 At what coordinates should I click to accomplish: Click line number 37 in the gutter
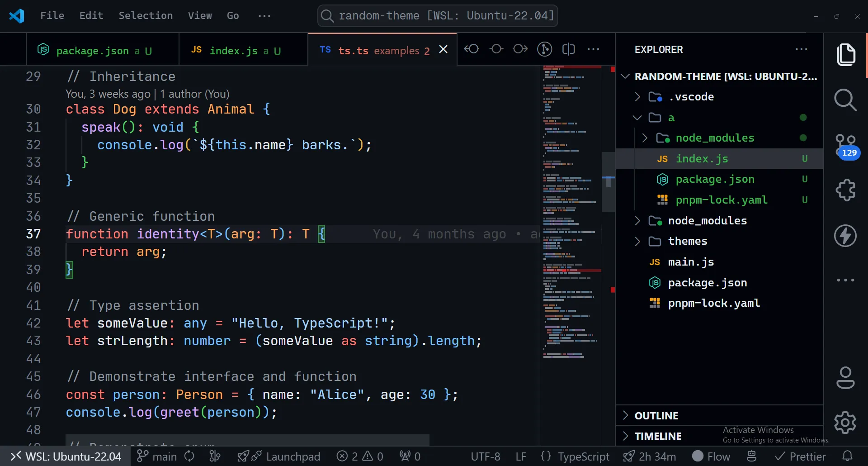(33, 234)
